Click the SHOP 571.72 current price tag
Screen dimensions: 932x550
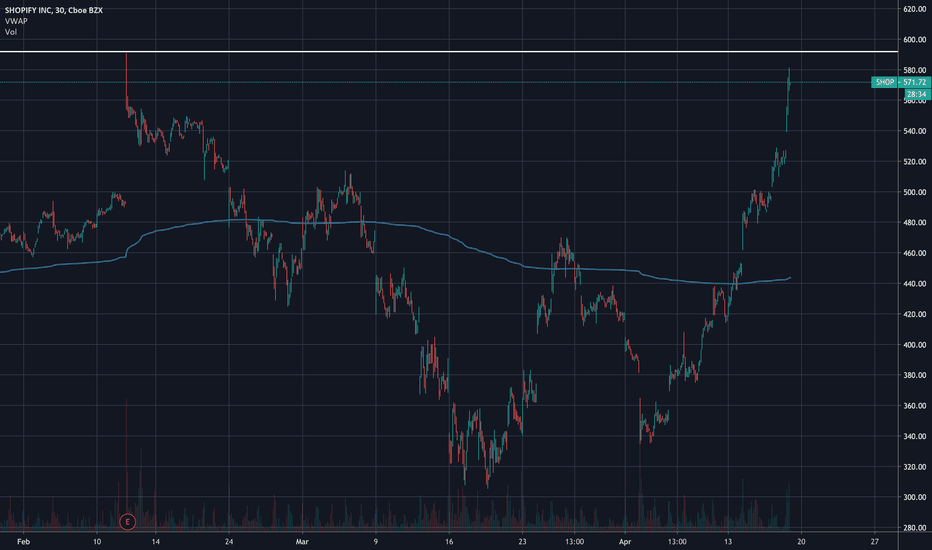click(900, 82)
